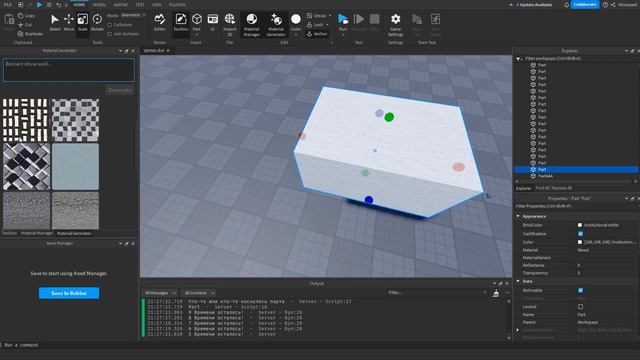The width and height of the screenshot is (640, 360).
Task: Click the Copy icon in Clipboard
Action: 21,16
